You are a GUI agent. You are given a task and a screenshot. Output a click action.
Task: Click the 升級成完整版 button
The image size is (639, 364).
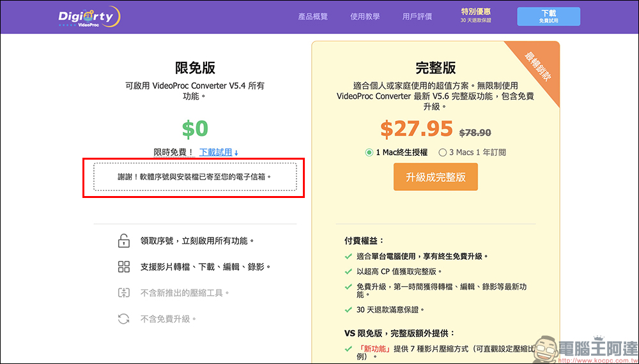tap(436, 177)
